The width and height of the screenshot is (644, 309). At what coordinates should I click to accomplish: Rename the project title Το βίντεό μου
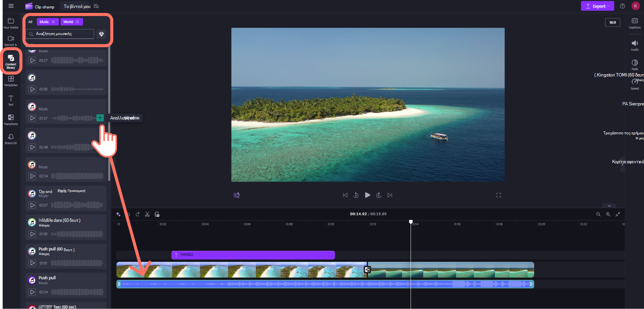click(x=77, y=6)
